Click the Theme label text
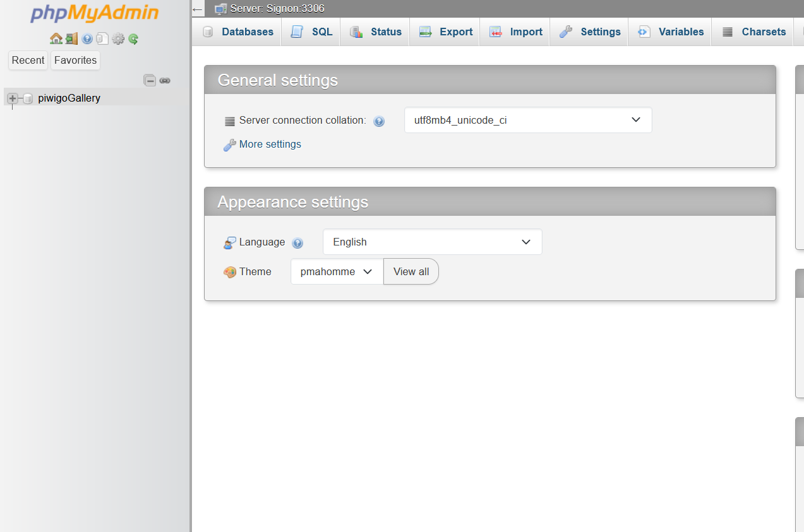804x532 pixels. [x=255, y=271]
